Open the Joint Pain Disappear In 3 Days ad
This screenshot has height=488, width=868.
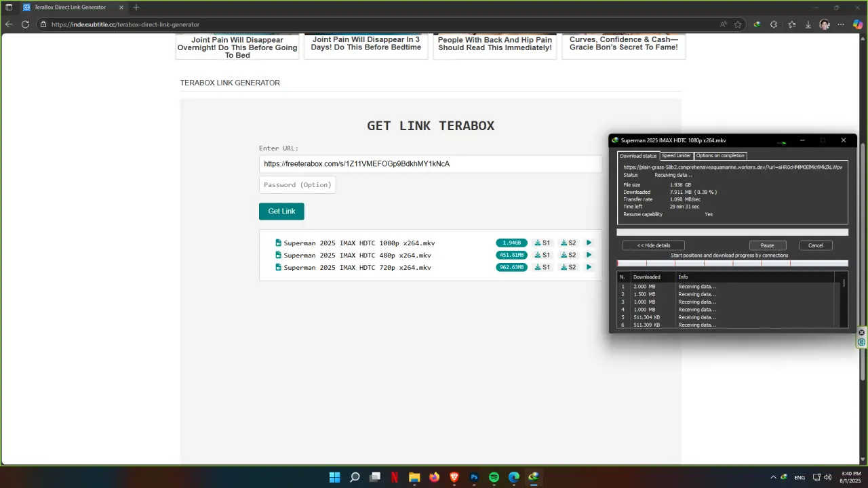pos(366,46)
